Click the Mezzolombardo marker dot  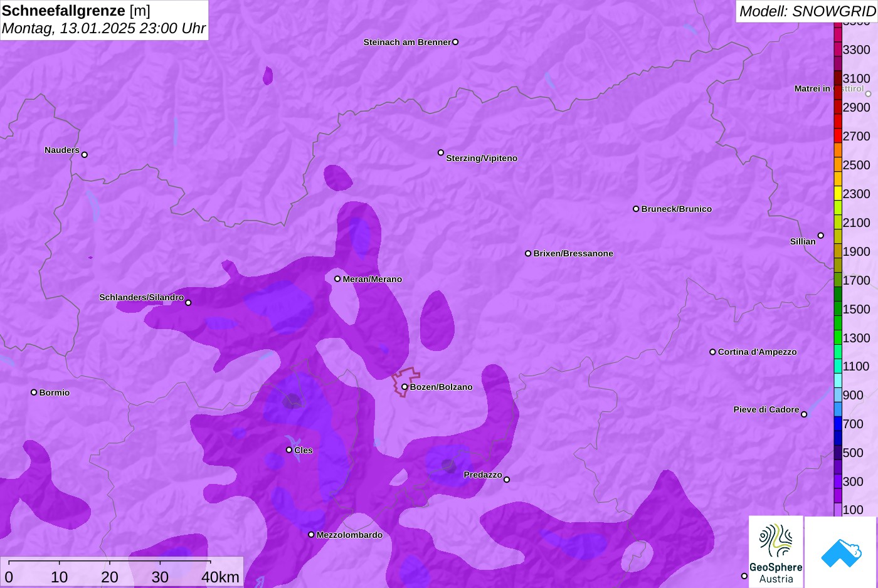[311, 535]
